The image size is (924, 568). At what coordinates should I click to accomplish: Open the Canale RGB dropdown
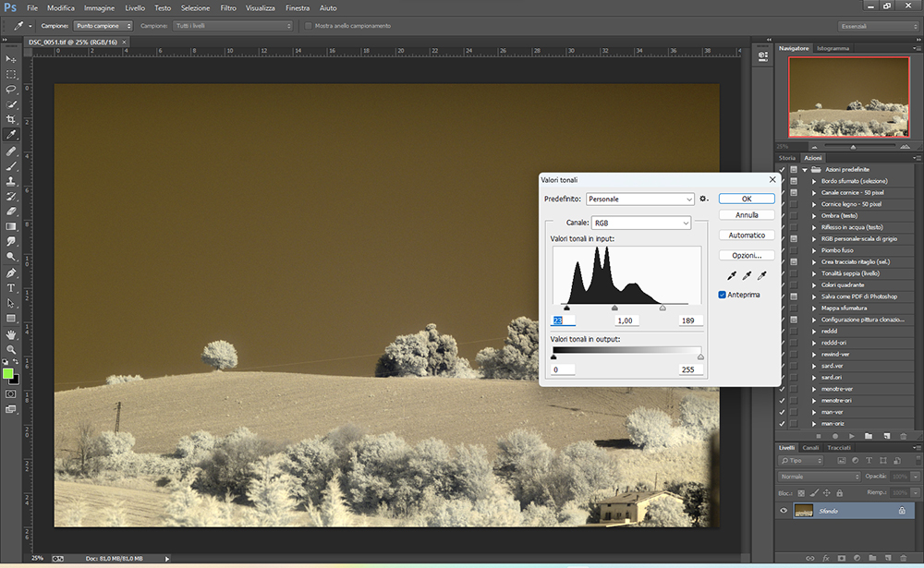pos(640,223)
